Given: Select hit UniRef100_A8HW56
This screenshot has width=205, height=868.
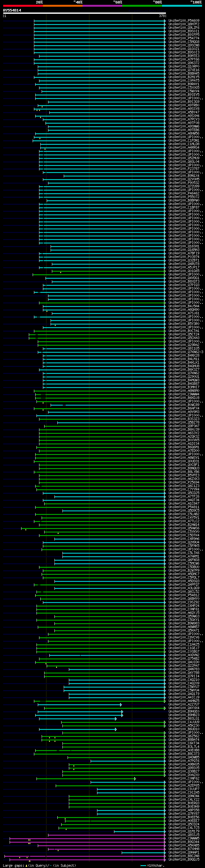Looking at the screenshot, I should click(x=184, y=134).
